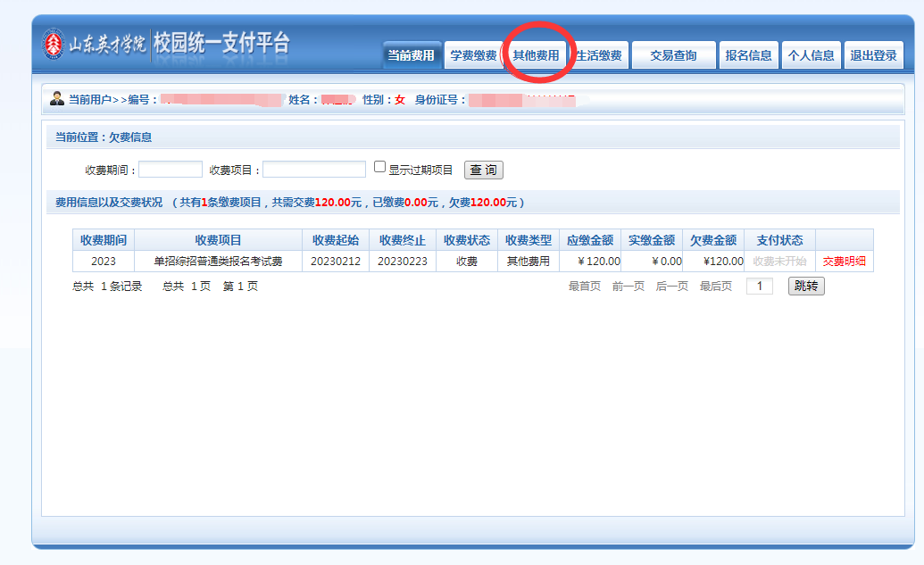Screen dimensions: 924x565
Task: Open the 其他费用 tab
Action: tap(536, 55)
